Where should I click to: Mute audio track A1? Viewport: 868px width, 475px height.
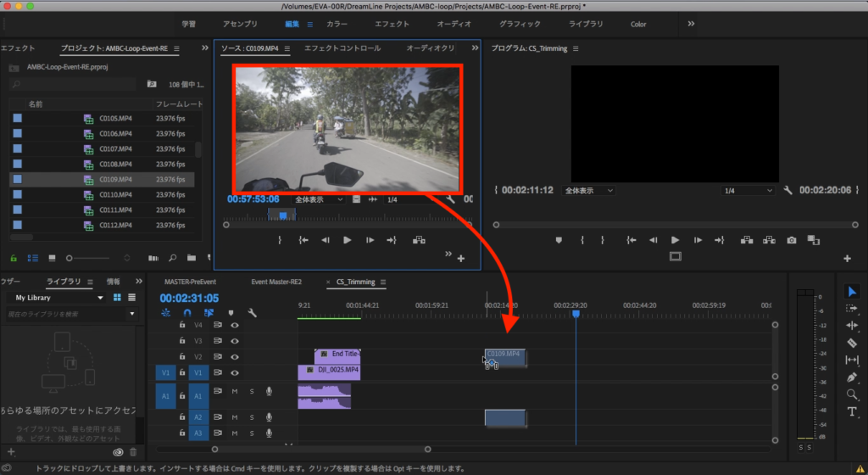pyautogui.click(x=235, y=391)
